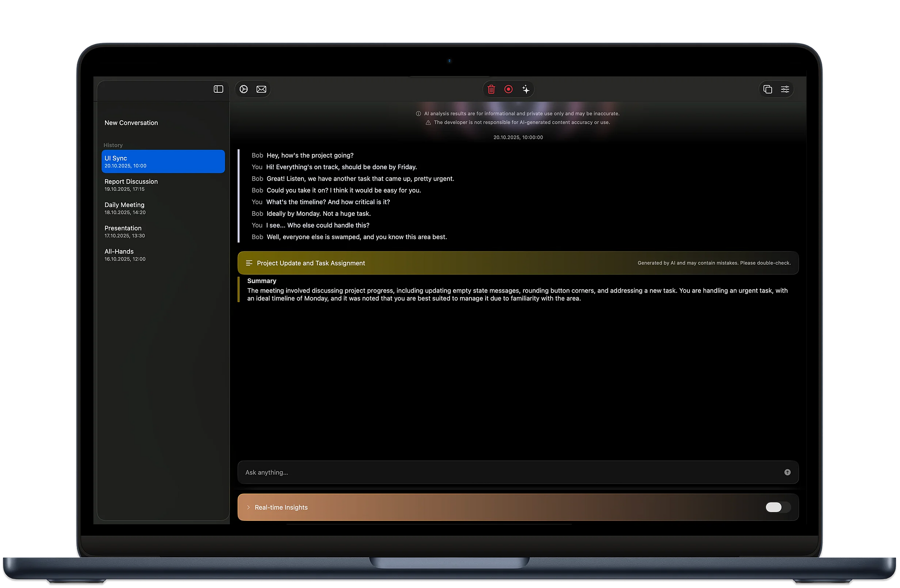Toggle the sidebar panel icon
900x588 pixels.
pyautogui.click(x=218, y=89)
